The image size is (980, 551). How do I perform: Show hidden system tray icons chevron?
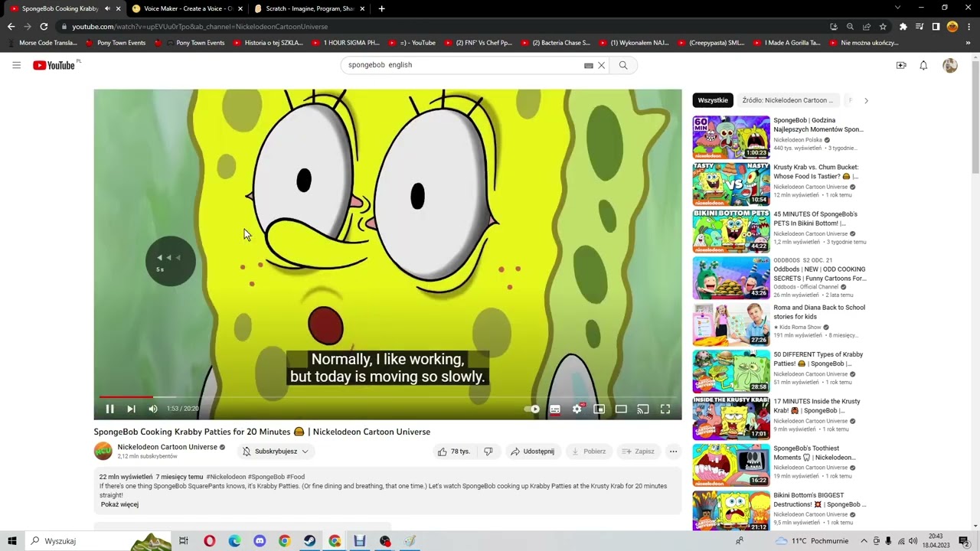(x=864, y=541)
